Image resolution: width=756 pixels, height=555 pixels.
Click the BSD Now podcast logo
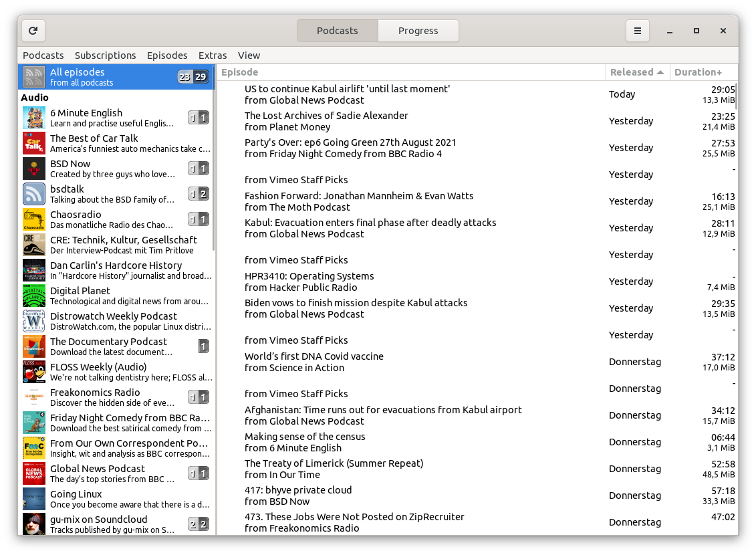coord(33,169)
